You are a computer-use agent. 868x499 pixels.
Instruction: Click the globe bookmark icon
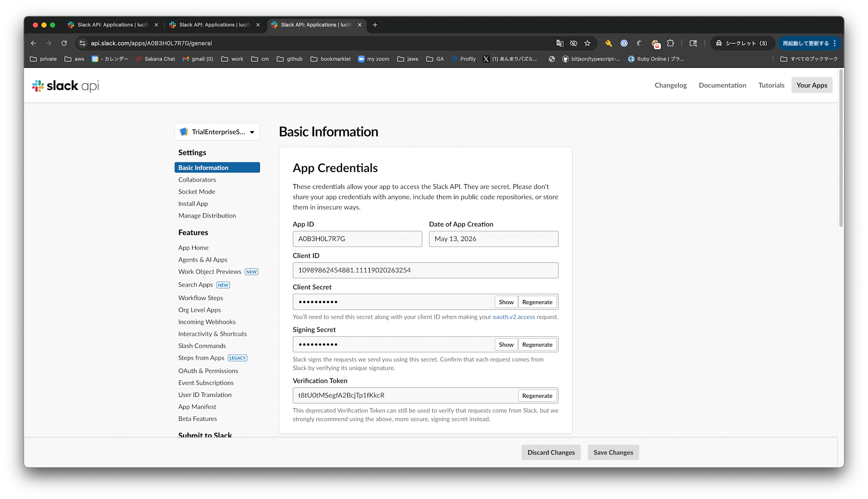point(552,59)
